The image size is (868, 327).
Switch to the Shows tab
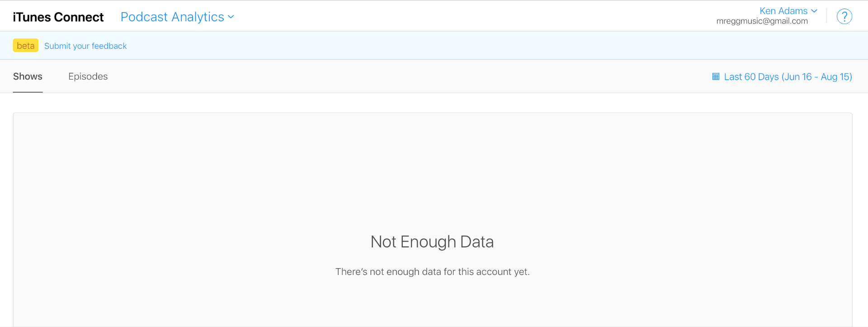click(28, 76)
